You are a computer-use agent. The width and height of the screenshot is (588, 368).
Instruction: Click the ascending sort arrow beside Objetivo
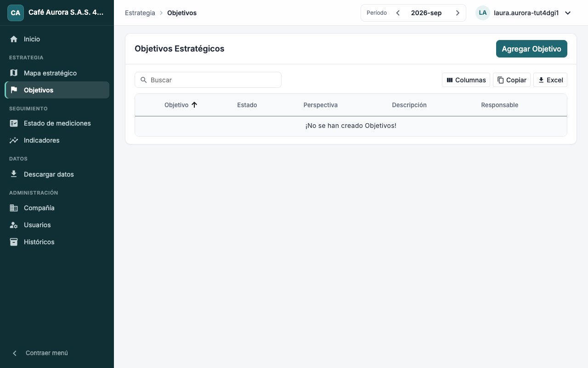pos(194,105)
